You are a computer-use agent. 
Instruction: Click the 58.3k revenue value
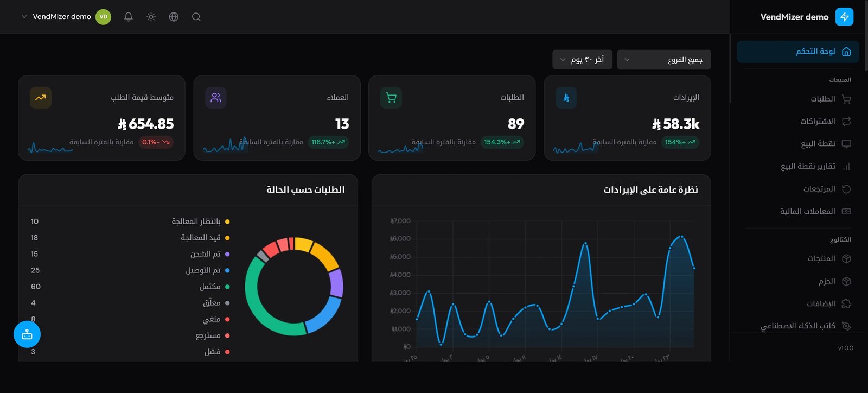[675, 124]
